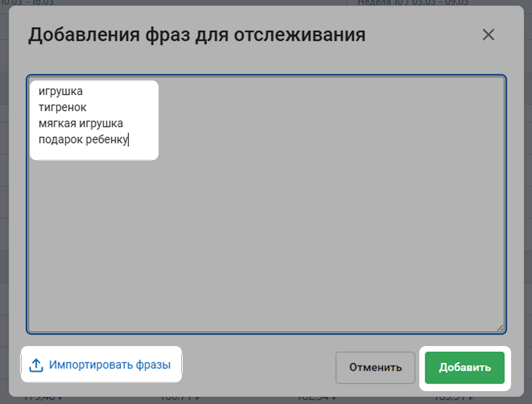Place cursor in the word игрушка on first line
Screen dimensions: 532x404
pos(60,91)
